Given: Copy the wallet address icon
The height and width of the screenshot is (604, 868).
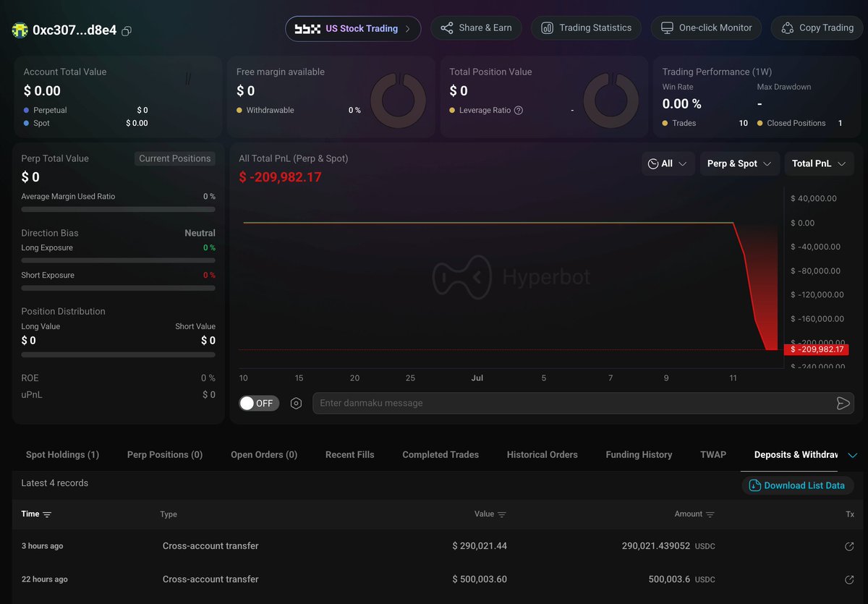Looking at the screenshot, I should click(127, 31).
